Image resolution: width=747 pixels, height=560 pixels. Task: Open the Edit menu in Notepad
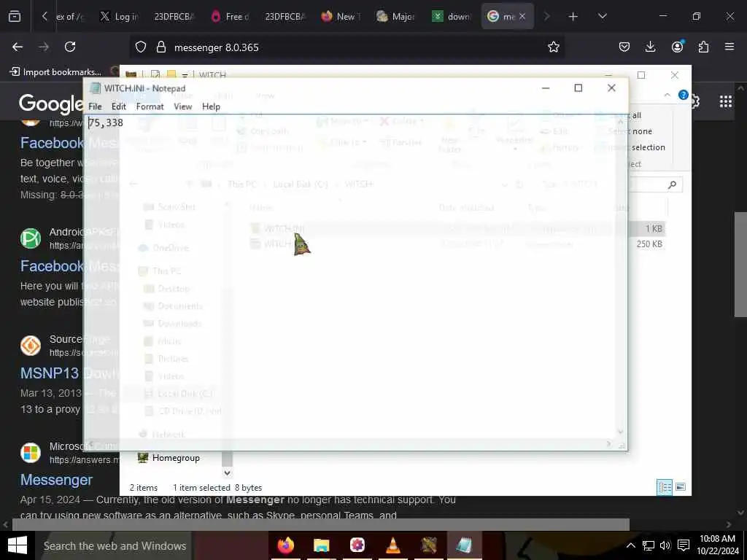point(119,106)
